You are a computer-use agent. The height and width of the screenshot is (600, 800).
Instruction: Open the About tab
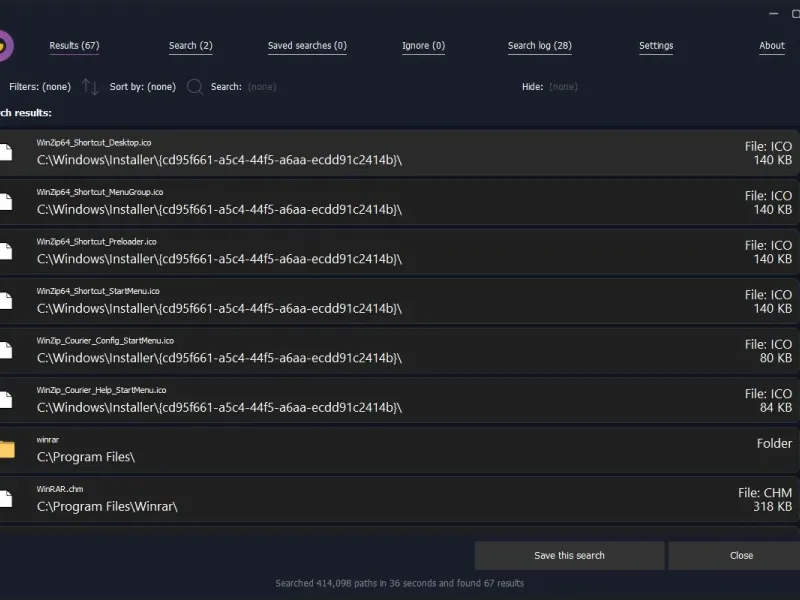pyautogui.click(x=772, y=46)
